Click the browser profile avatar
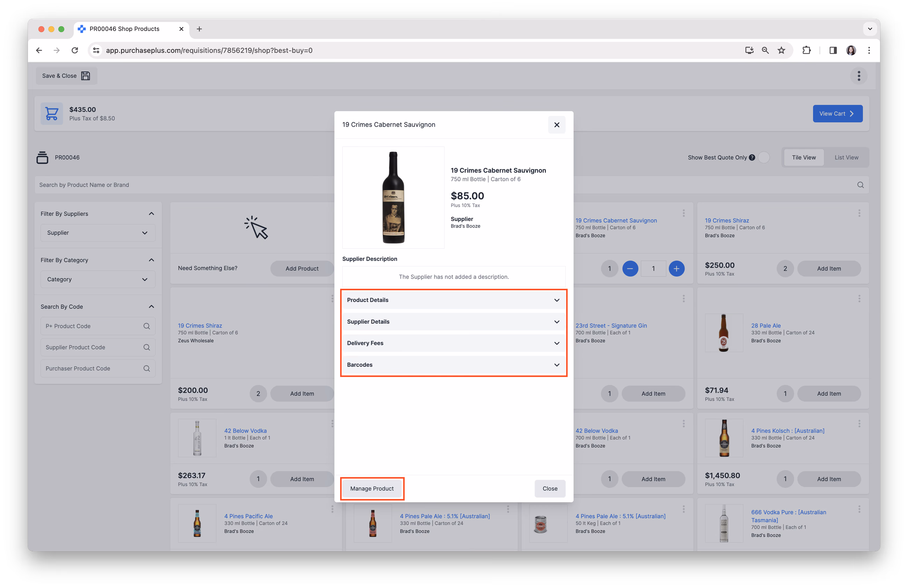The height and width of the screenshot is (588, 908). coord(851,50)
